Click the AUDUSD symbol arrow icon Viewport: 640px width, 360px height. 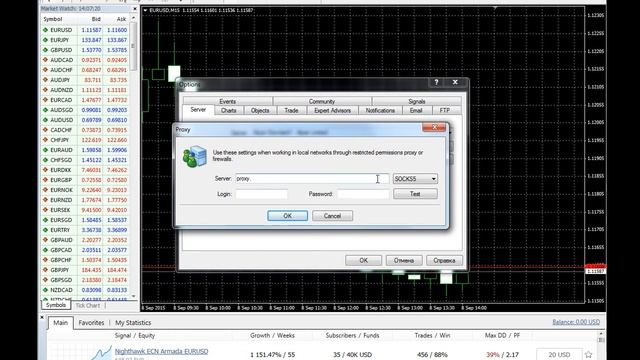click(45, 120)
